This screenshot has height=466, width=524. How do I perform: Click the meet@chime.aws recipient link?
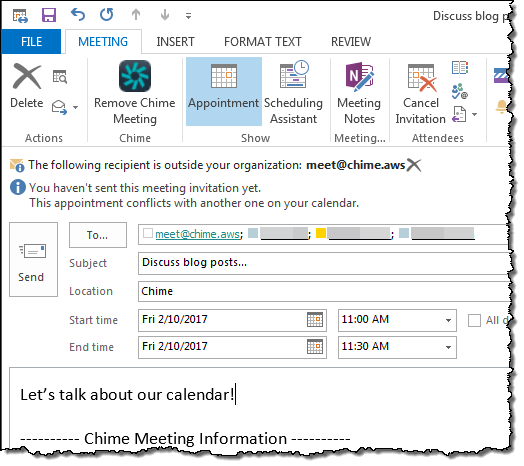point(198,234)
